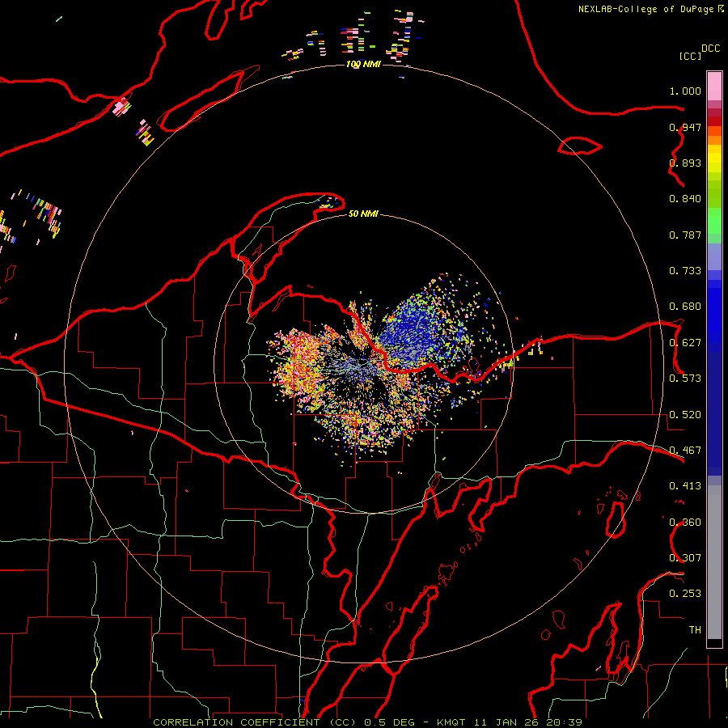Click the TH threshold label
Image resolution: width=728 pixels, height=728 pixels.
pyautogui.click(x=695, y=630)
